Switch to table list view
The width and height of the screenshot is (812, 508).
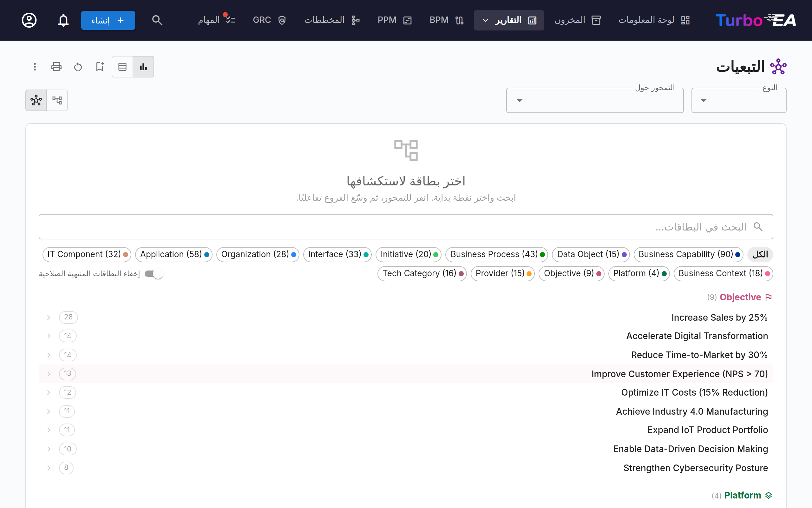pos(122,67)
